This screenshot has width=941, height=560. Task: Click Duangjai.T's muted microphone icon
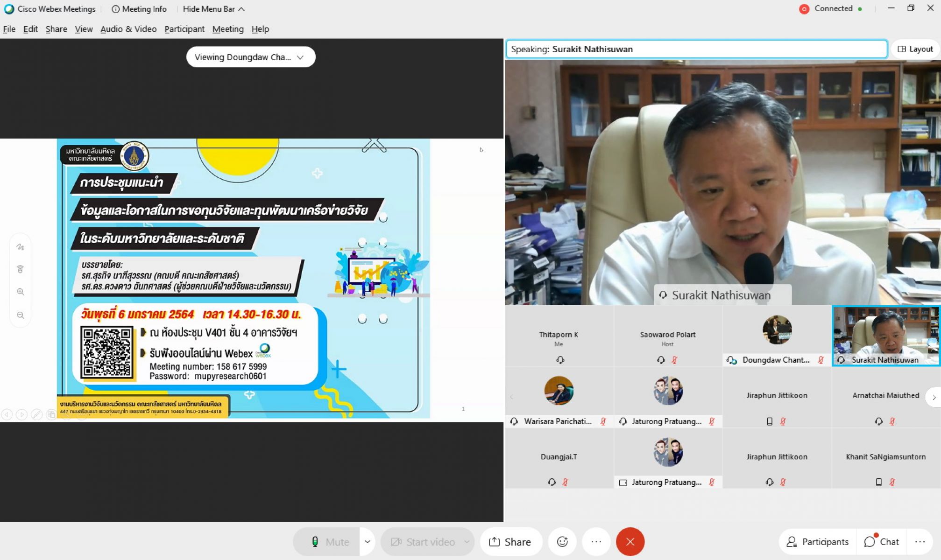point(565,482)
